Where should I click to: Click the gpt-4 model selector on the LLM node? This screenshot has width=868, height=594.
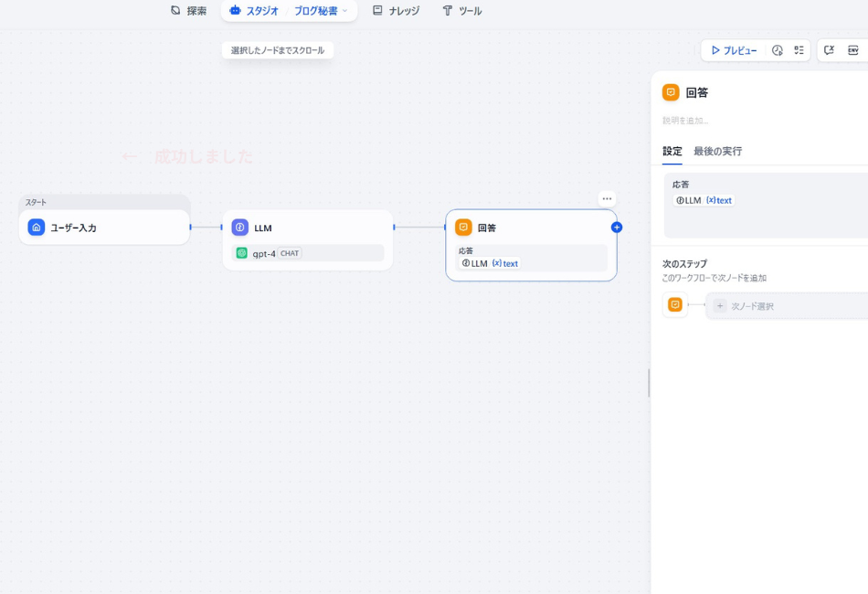pos(308,252)
